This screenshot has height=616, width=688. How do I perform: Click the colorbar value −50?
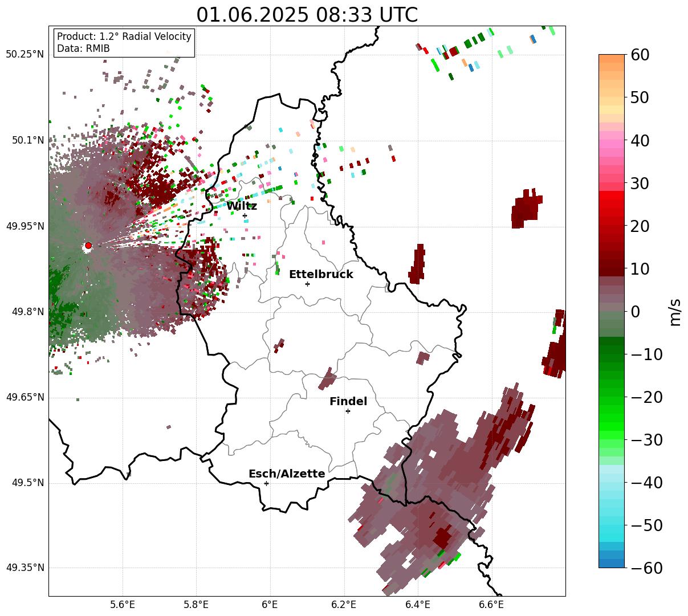click(x=647, y=525)
